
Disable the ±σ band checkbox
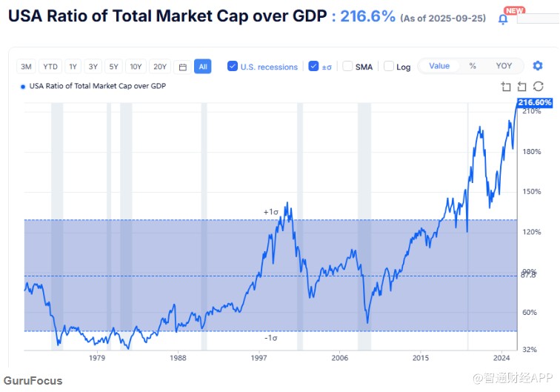click(313, 66)
